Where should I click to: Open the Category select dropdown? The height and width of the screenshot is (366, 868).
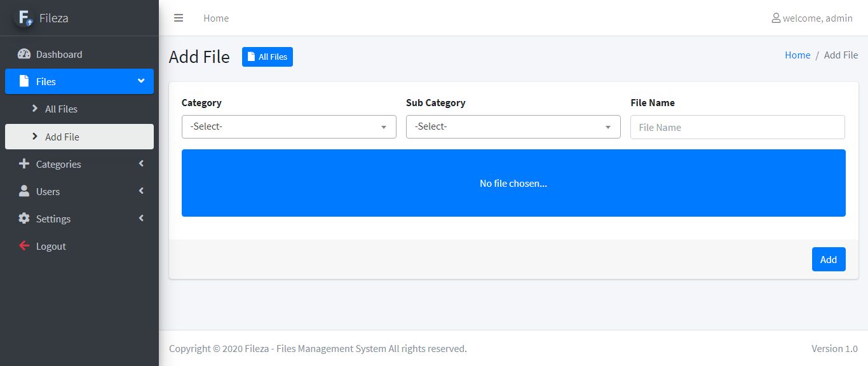click(x=288, y=126)
